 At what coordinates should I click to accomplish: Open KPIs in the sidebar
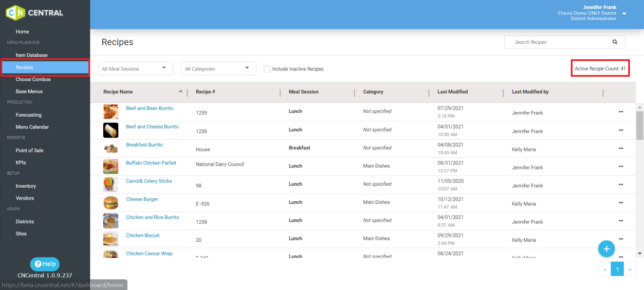(x=21, y=163)
